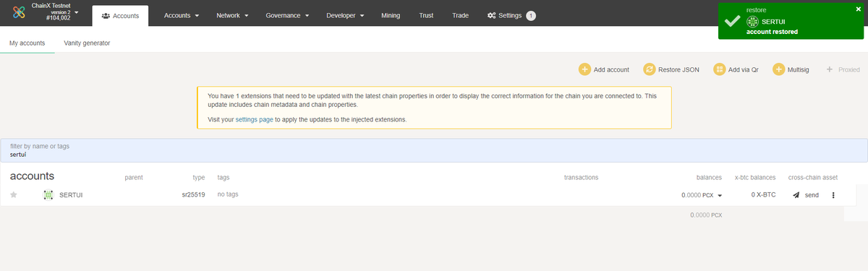The width and height of the screenshot is (868, 271).
Task: Close the account restored notification
Action: coord(858,9)
